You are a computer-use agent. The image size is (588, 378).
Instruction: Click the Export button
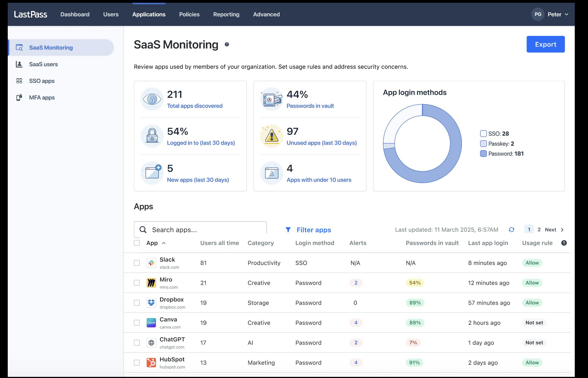coord(545,44)
